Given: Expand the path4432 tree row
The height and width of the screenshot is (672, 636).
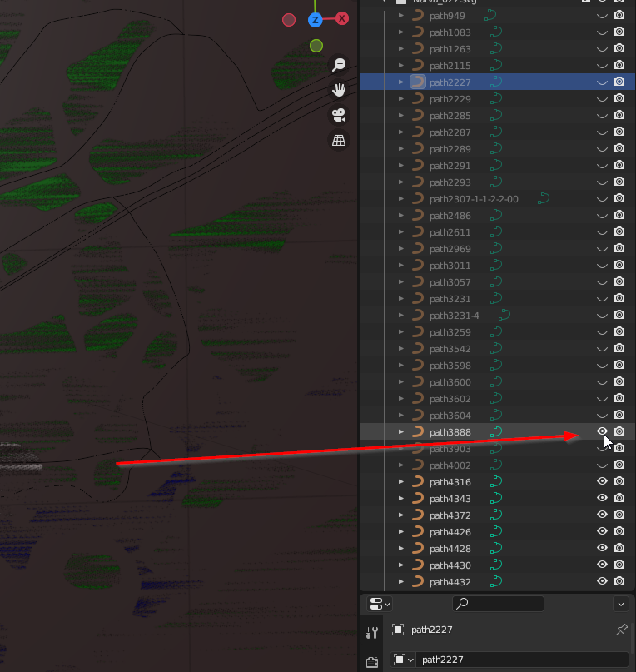Looking at the screenshot, I should pyautogui.click(x=401, y=582).
